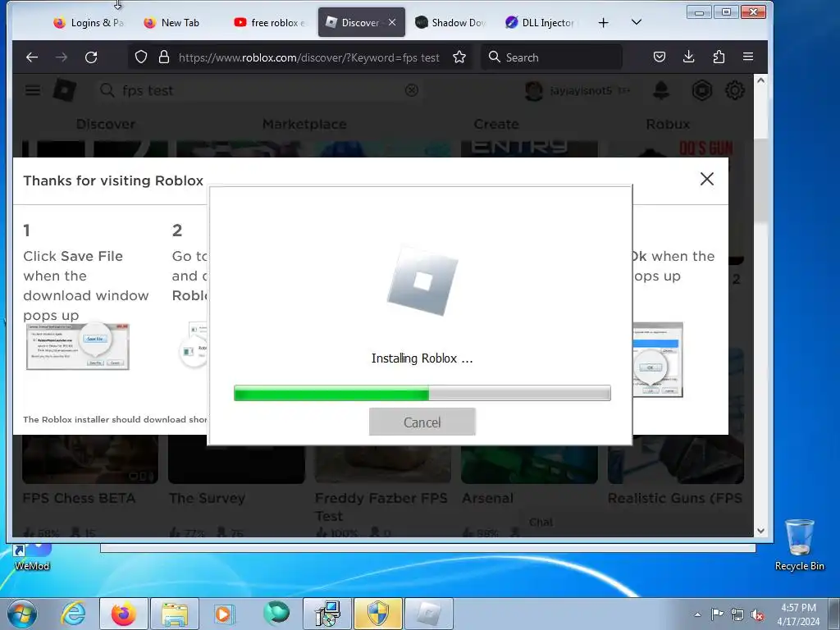This screenshot has height=630, width=840.
Task: Cancel the Roblox installation
Action: (x=422, y=422)
